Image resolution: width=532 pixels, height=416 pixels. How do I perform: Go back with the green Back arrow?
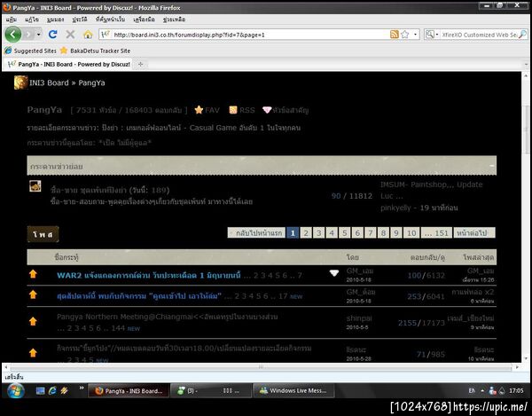tap(13, 35)
